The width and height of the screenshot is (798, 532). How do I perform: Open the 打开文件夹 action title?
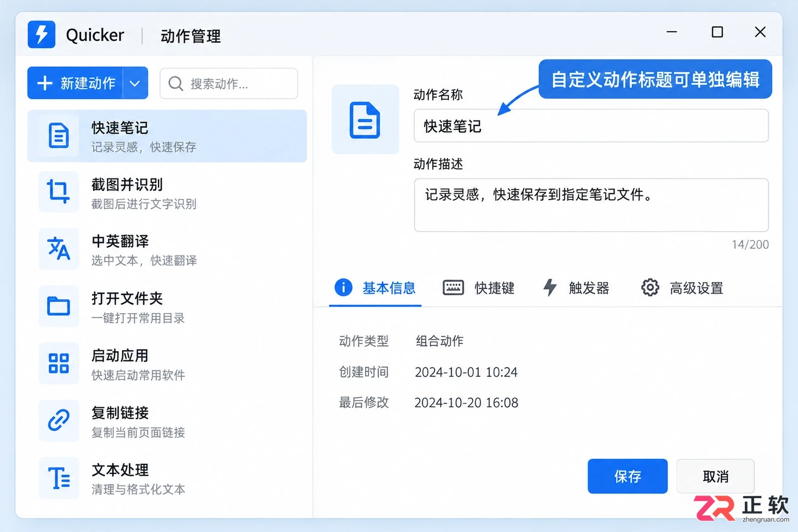pos(127,299)
